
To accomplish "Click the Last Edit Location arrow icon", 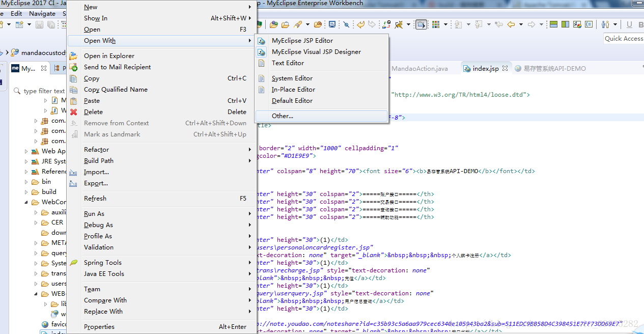I will pos(499,24).
